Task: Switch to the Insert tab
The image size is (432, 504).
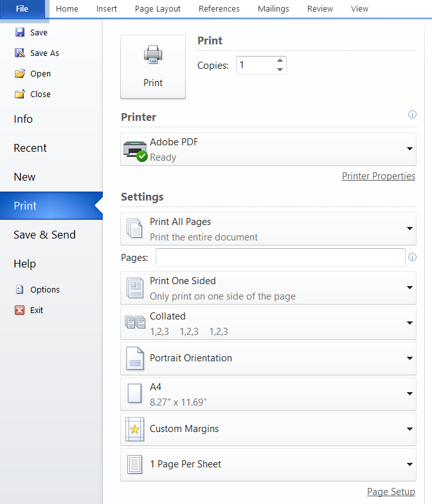Action: pyautogui.click(x=107, y=9)
